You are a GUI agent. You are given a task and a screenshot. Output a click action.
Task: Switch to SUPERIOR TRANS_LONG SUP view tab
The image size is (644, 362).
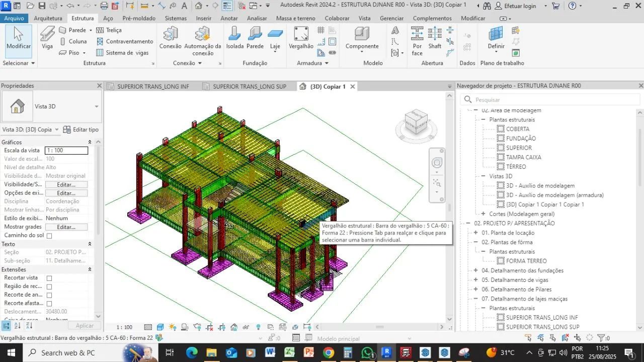(249, 86)
